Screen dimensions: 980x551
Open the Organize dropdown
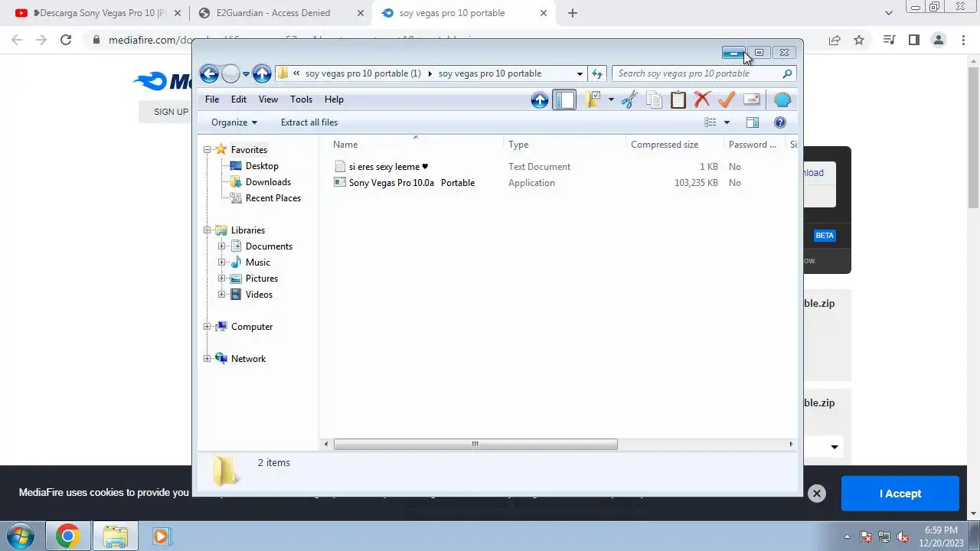point(234,122)
